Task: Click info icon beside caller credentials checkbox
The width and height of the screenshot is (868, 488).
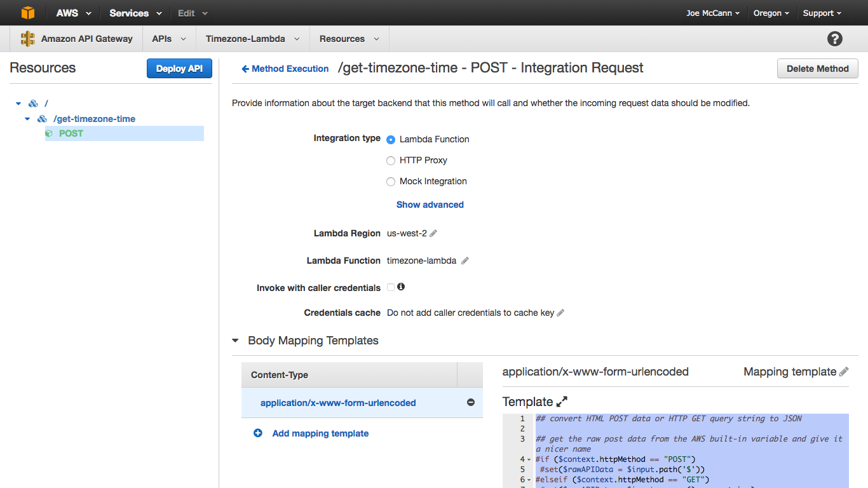Action: coord(401,287)
